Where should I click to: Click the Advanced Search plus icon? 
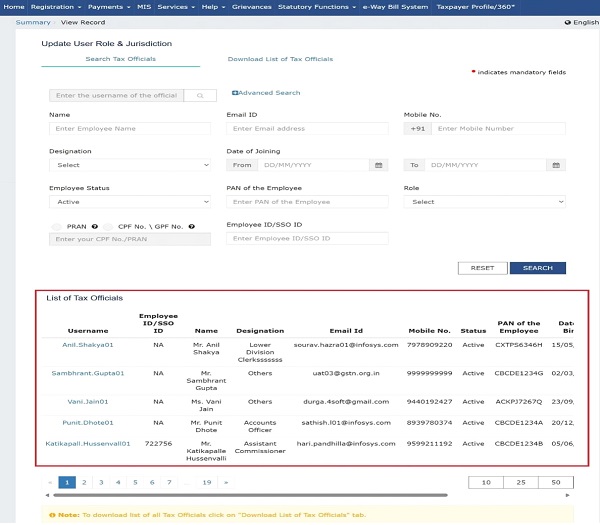click(x=235, y=93)
